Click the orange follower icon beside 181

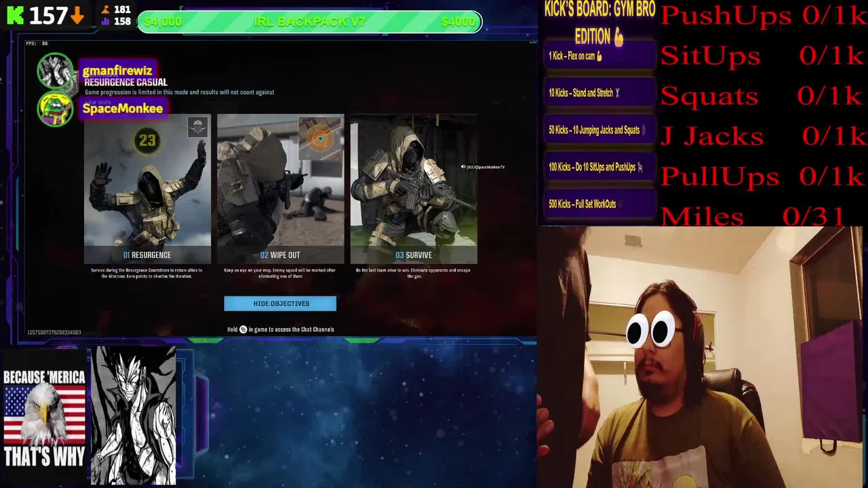[105, 9]
